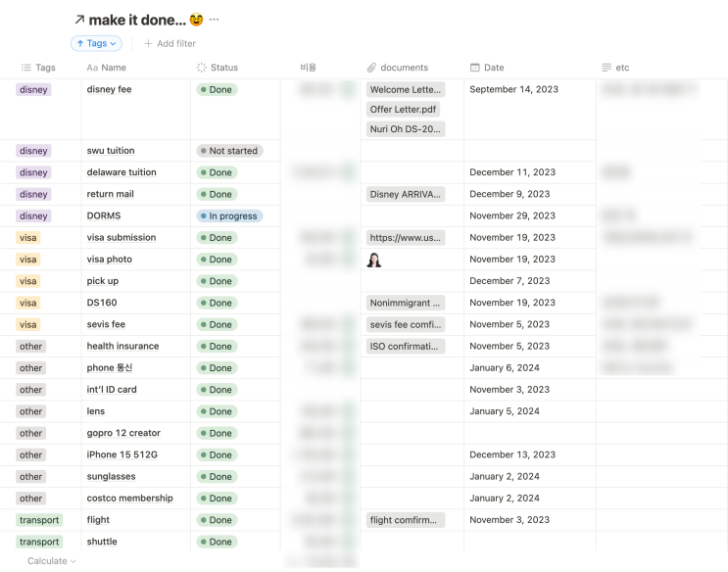This screenshot has height=572, width=728.
Task: Click the arrow icon beside the page title
Action: (x=79, y=20)
